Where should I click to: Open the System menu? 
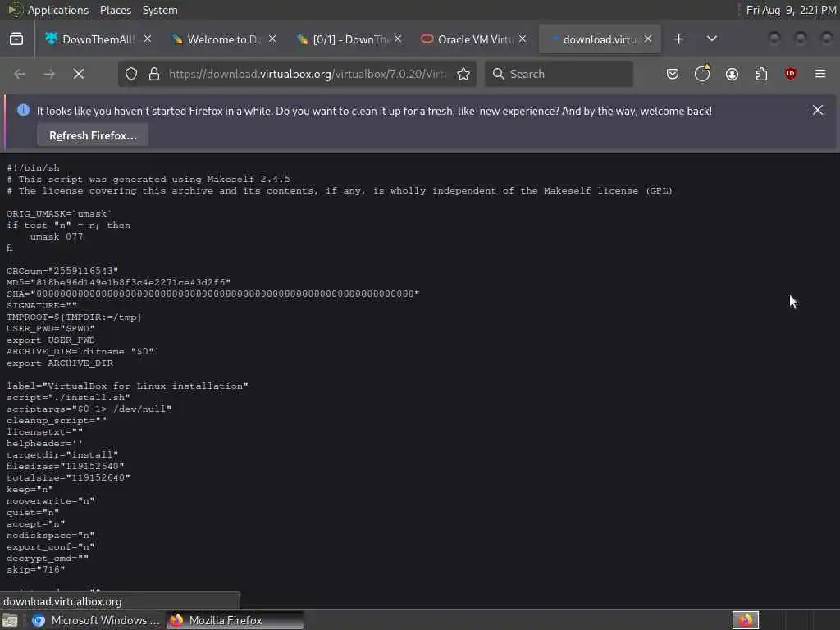[x=160, y=10]
